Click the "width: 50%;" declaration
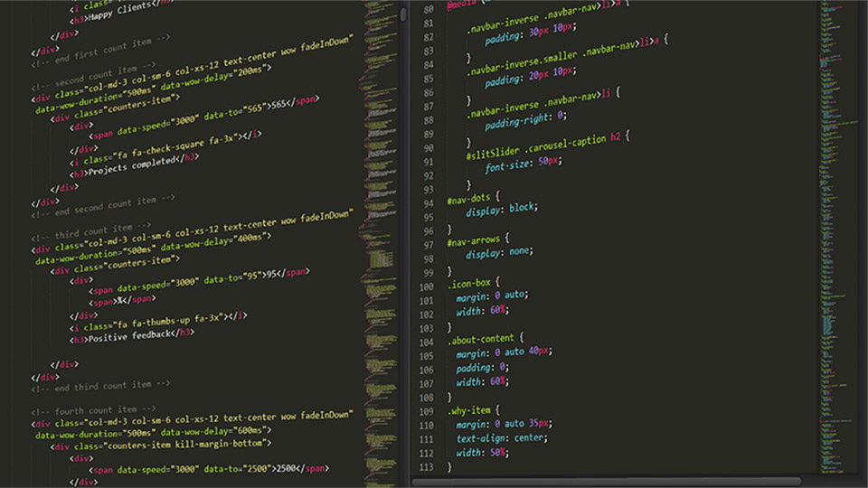The height and width of the screenshot is (488, 868). (x=482, y=453)
